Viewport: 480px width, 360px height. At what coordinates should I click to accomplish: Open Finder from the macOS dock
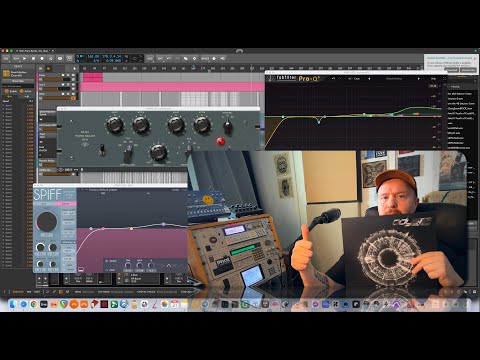pyautogui.click(x=13, y=304)
